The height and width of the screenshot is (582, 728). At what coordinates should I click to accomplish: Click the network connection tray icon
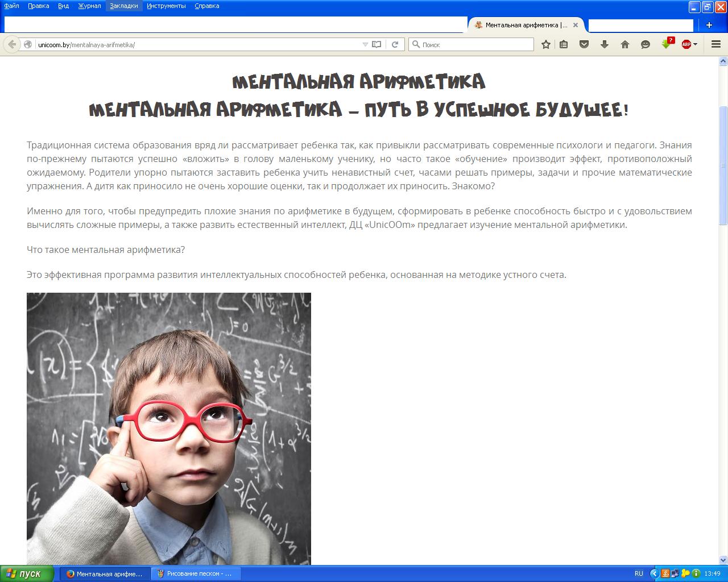click(675, 573)
